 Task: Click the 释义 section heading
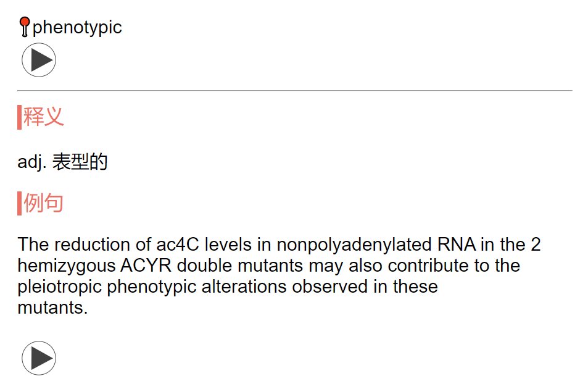click(x=44, y=117)
